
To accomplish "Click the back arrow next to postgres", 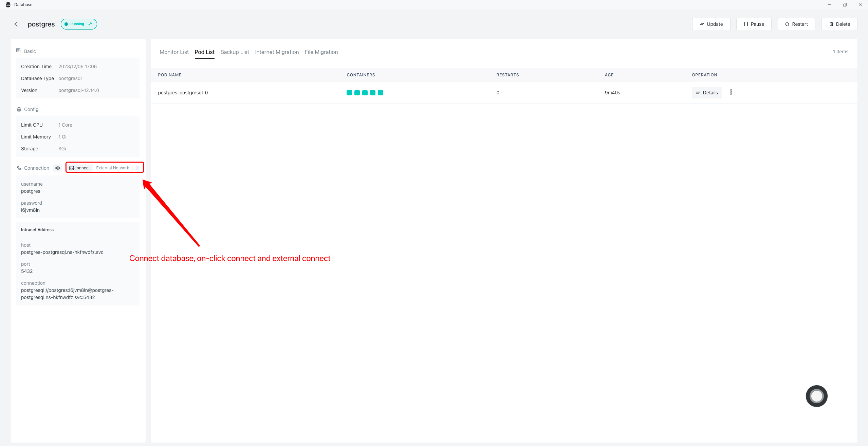I will [16, 24].
